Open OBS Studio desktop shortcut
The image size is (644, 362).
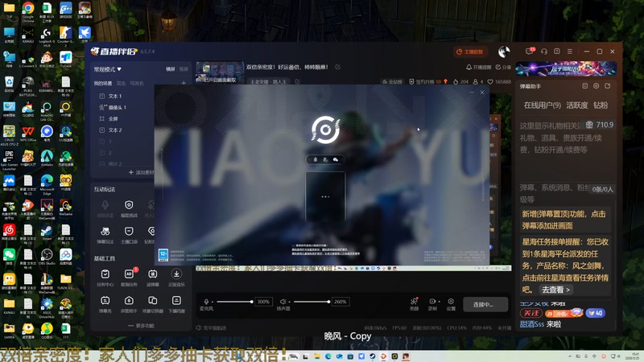47,257
